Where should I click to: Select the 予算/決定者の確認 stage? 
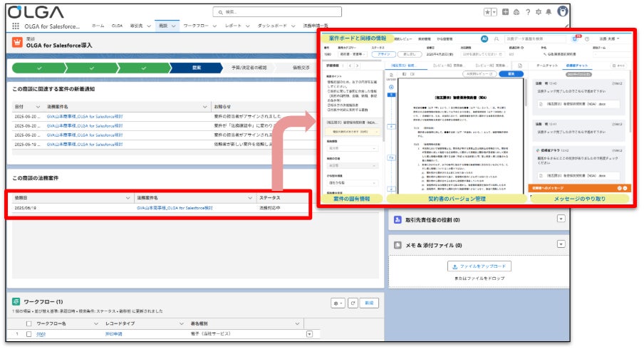249,68
